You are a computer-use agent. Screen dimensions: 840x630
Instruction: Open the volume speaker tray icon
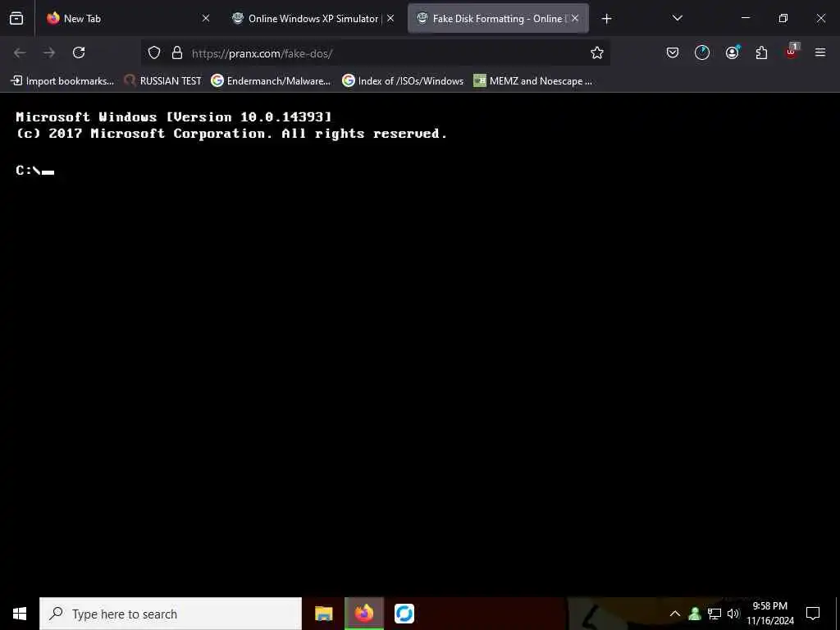pos(733,614)
